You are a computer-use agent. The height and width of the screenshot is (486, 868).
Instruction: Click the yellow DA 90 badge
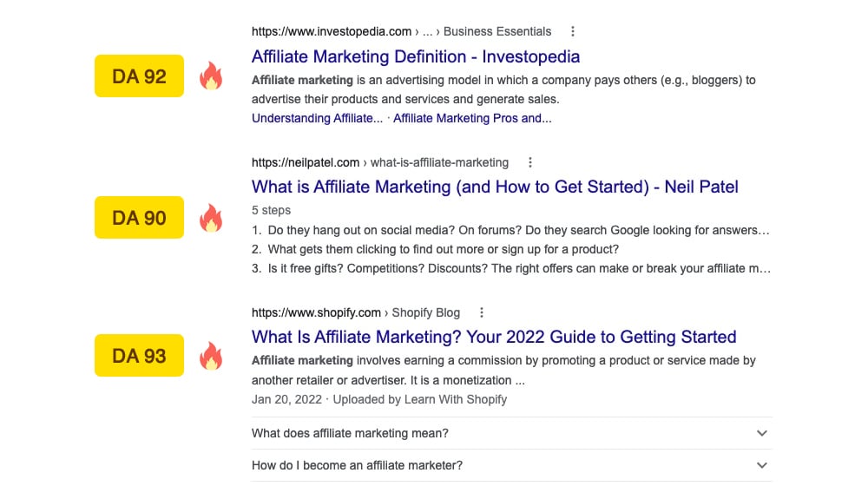pyautogui.click(x=139, y=218)
